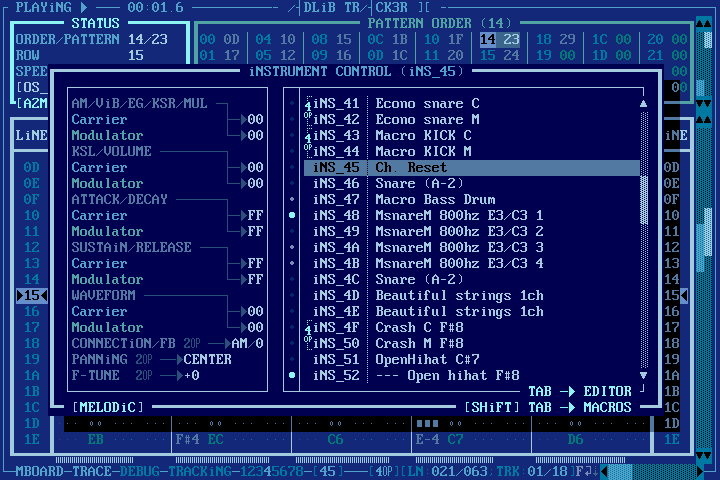720x480 pixels.
Task: Click pattern line 15 row marker at left
Action: (32, 295)
